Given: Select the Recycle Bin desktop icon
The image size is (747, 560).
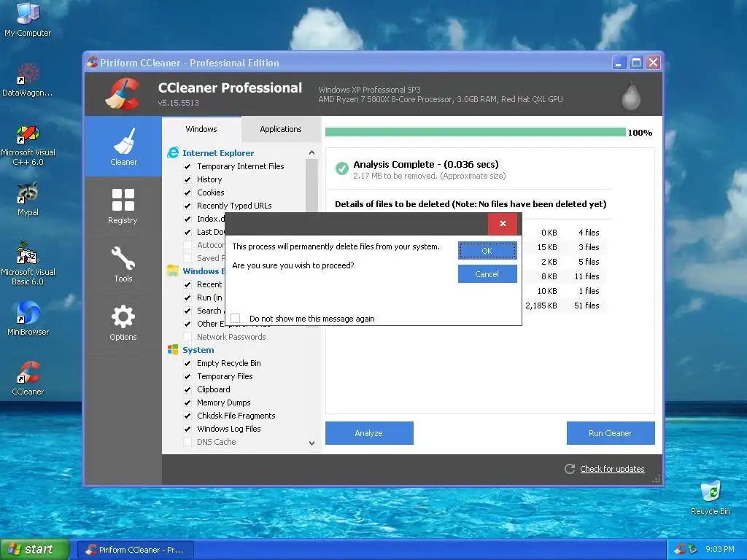Looking at the screenshot, I should [711, 497].
